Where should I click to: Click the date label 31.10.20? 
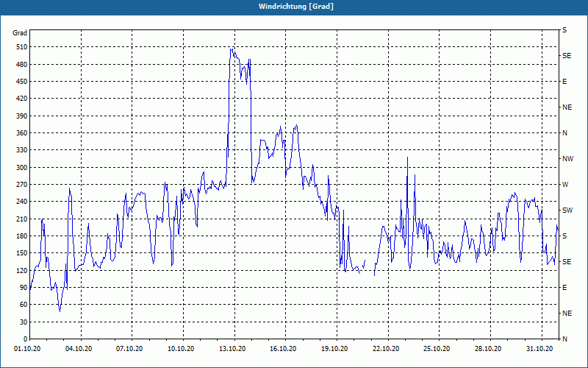point(539,349)
